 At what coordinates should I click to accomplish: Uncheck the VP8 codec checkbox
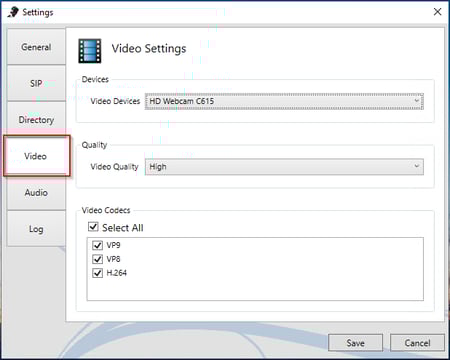point(97,259)
